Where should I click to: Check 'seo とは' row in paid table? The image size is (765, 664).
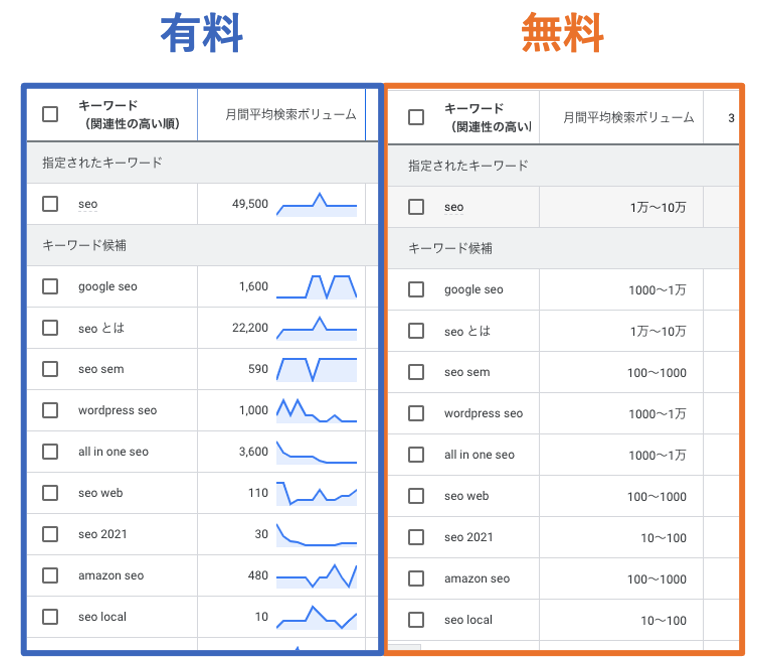pyautogui.click(x=50, y=328)
